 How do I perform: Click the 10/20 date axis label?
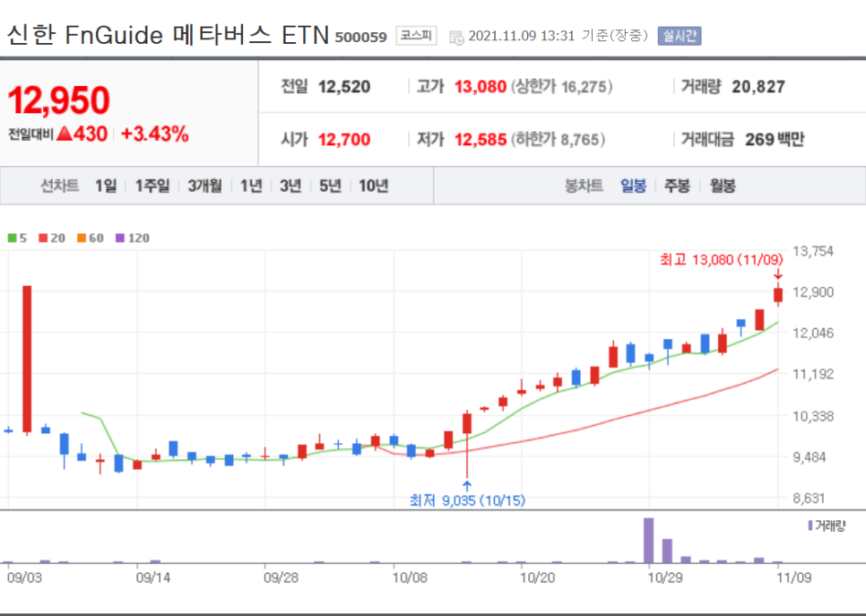537,577
